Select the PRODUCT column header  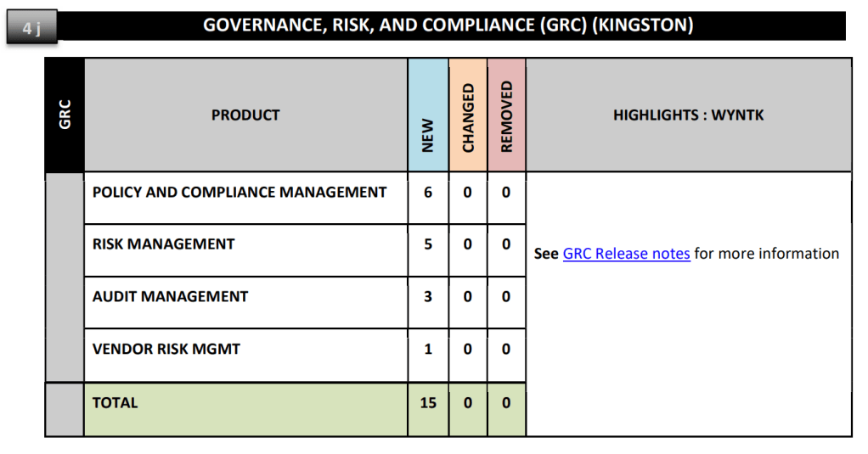coord(245,115)
